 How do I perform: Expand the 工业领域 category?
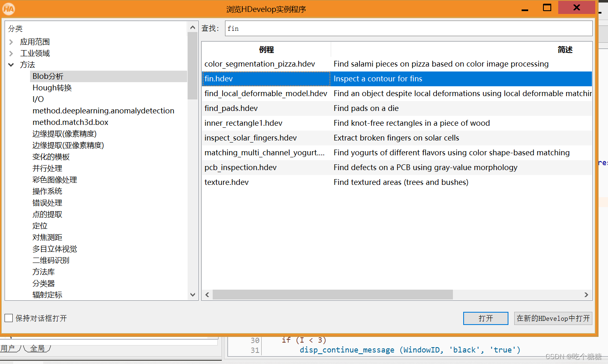coord(11,53)
